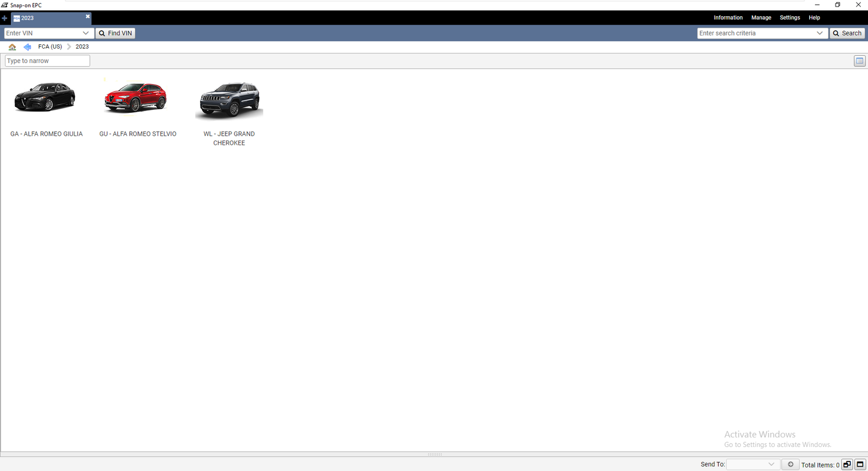Click the Send To go arrow button
The image size is (868, 471).
(791, 464)
